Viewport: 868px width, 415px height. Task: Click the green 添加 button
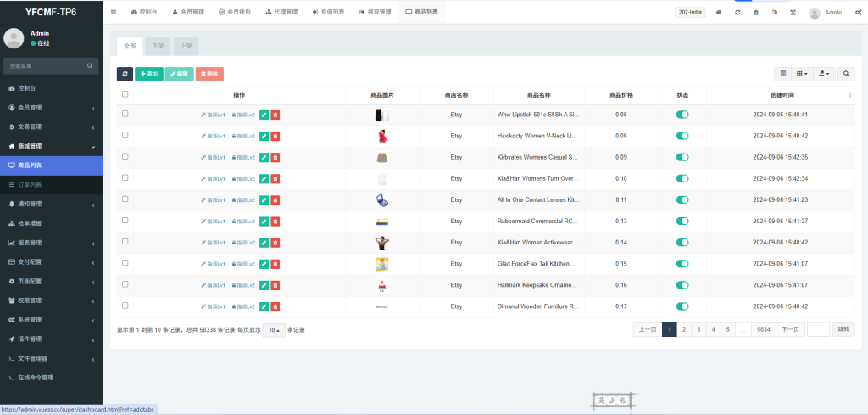pyautogui.click(x=148, y=74)
